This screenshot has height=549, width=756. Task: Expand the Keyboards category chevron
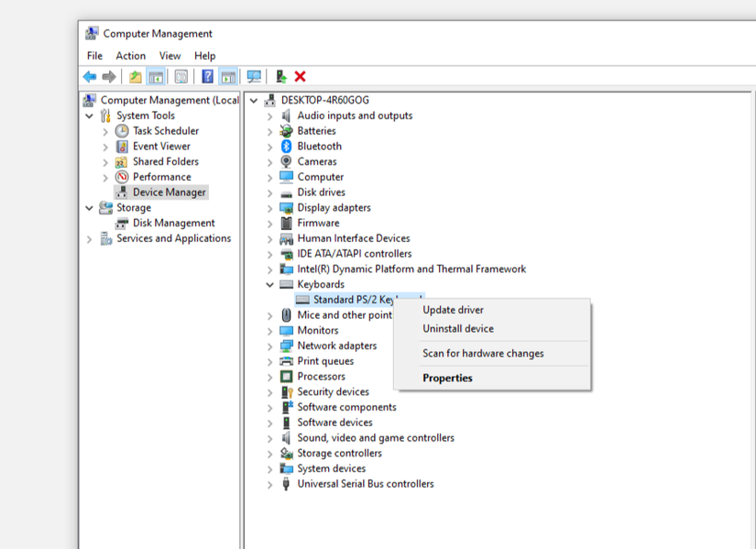pyautogui.click(x=268, y=284)
